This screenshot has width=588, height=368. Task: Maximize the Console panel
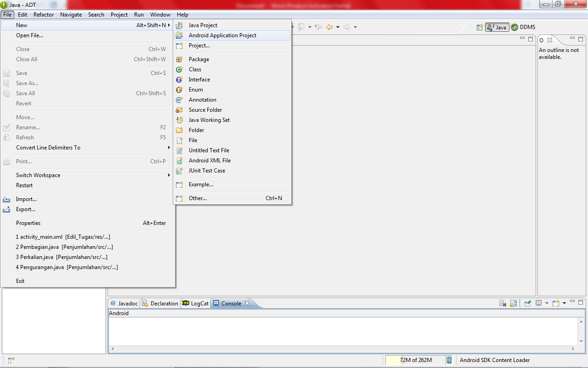tap(581, 302)
